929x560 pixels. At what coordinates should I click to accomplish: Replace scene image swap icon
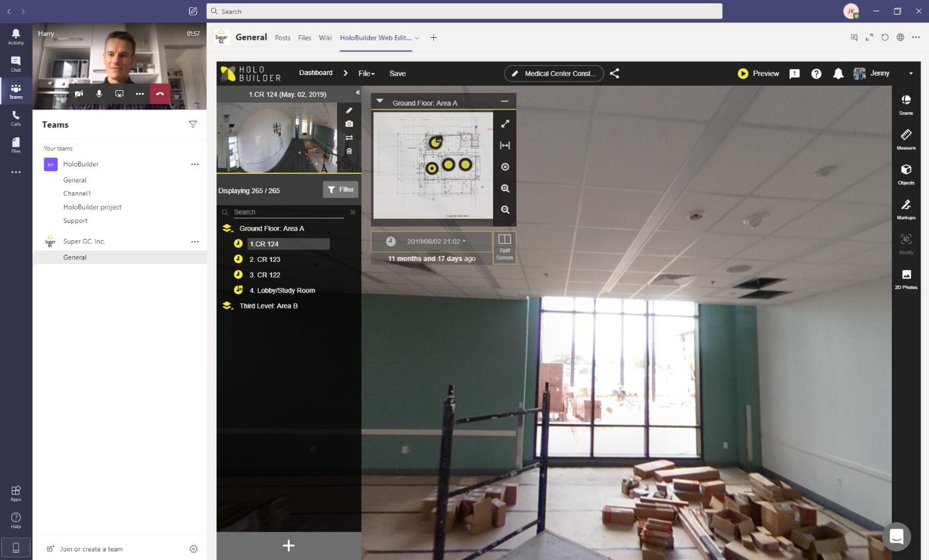349,138
